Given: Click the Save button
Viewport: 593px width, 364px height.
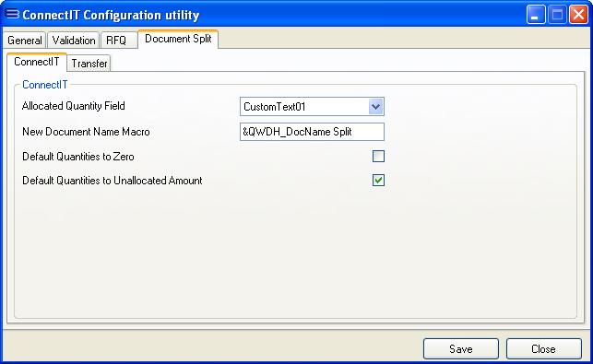Looking at the screenshot, I should (x=460, y=348).
